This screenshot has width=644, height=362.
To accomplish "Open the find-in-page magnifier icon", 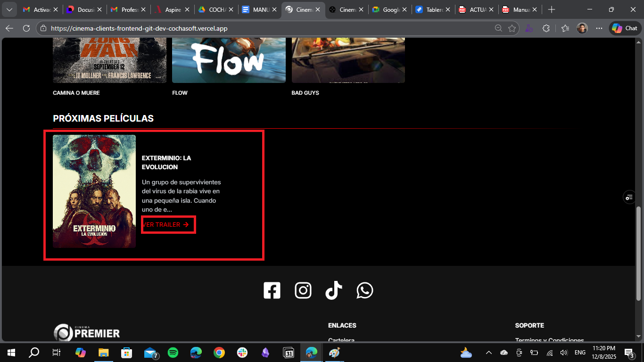I will tap(498, 28).
